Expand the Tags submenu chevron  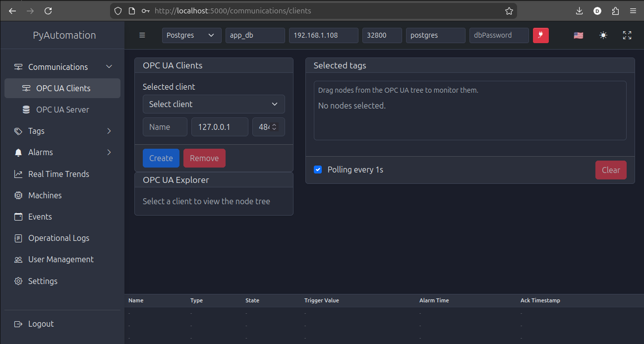point(109,131)
